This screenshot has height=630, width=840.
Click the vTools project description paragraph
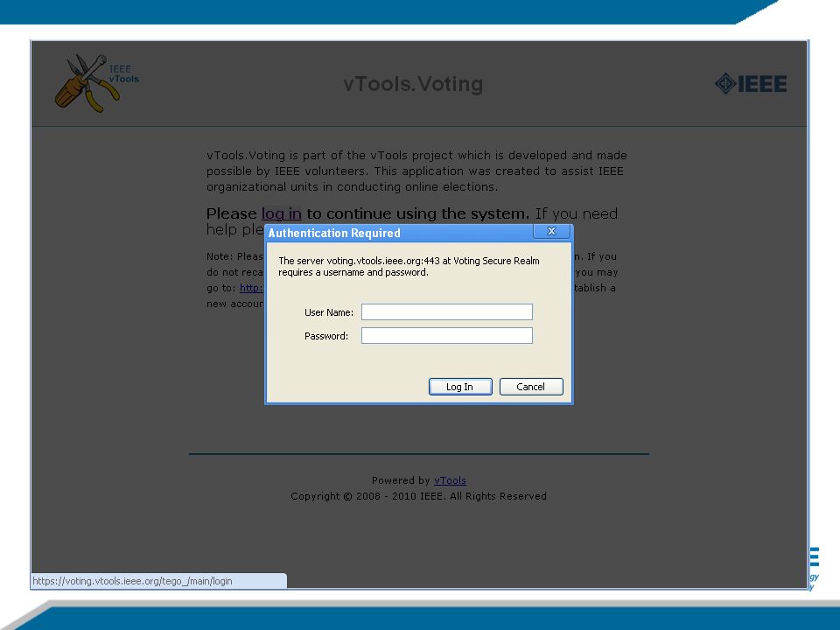point(416,171)
